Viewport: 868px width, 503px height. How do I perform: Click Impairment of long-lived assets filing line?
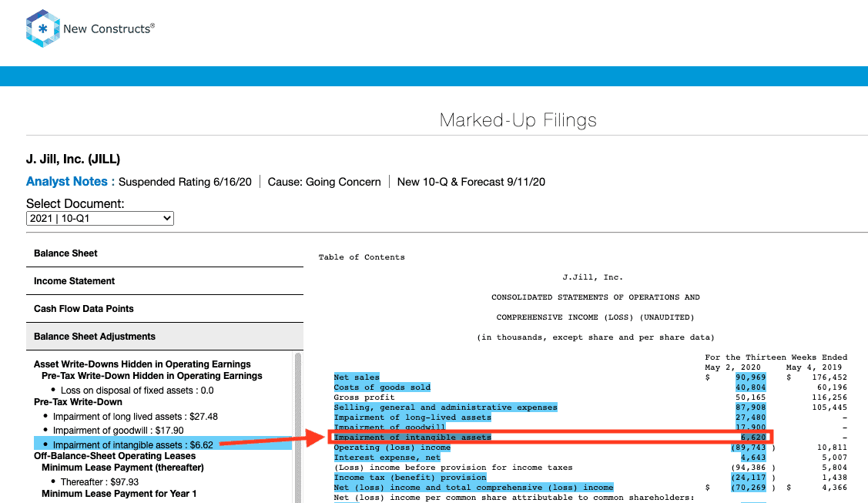(412, 417)
